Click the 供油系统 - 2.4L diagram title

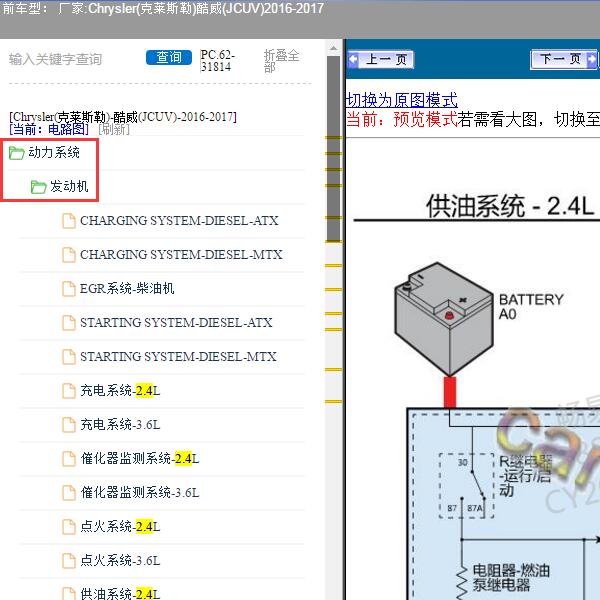point(510,206)
